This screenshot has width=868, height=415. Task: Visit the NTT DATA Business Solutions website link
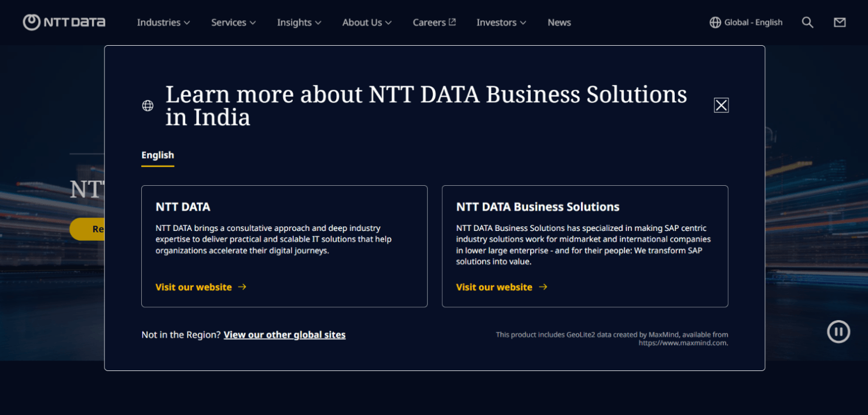[502, 287]
